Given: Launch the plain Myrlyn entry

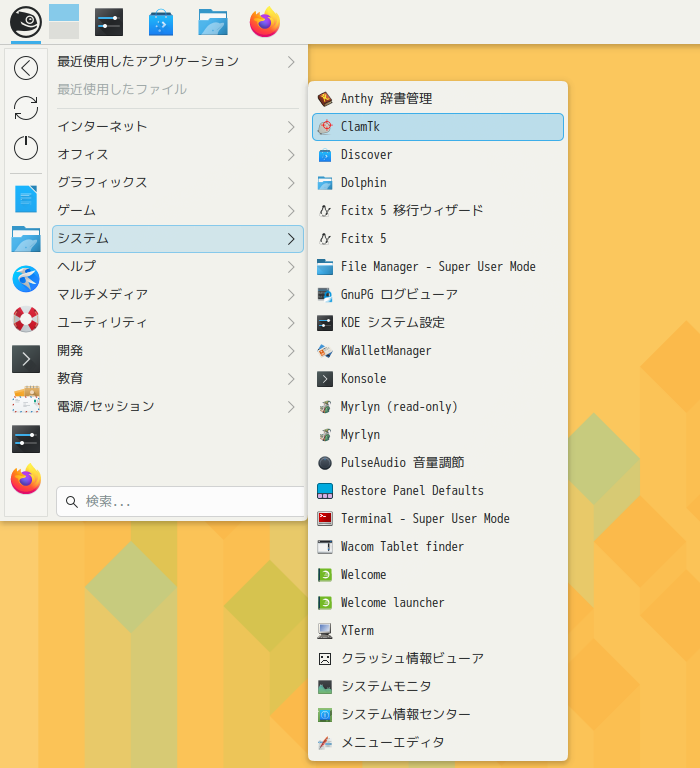Looking at the screenshot, I should click(438, 435).
